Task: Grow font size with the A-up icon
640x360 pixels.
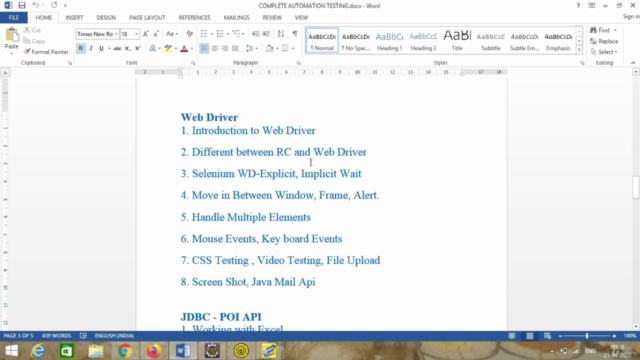Action: click(146, 34)
